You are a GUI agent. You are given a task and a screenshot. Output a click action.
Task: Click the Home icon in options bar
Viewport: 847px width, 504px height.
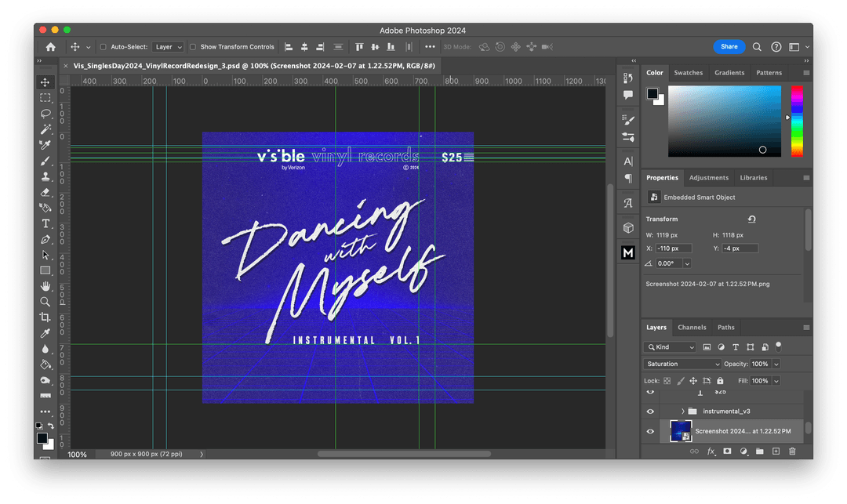(x=50, y=47)
